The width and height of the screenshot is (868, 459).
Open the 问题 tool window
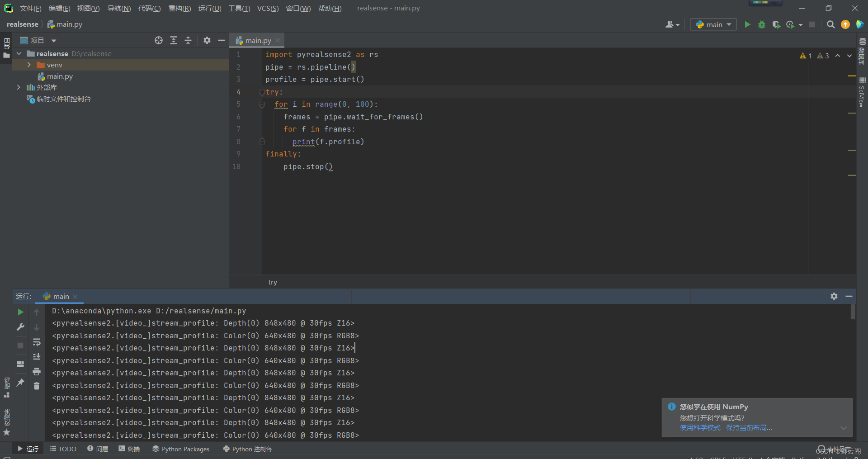click(x=98, y=449)
